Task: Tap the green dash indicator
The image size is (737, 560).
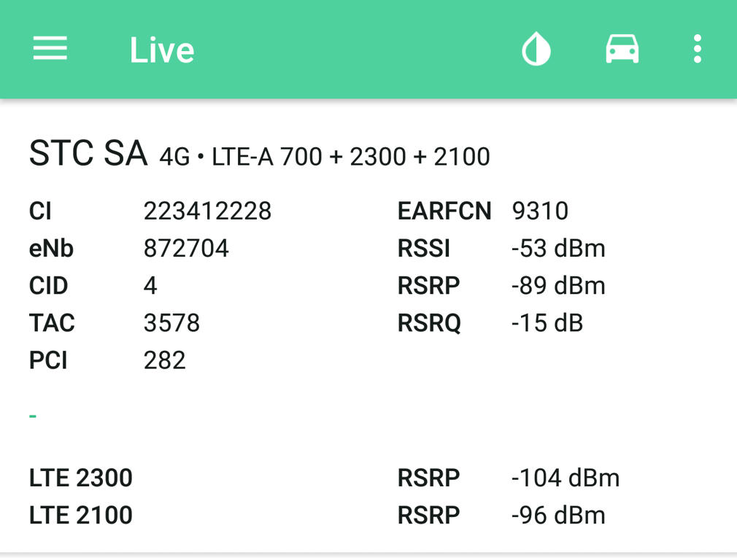Action: [32, 416]
